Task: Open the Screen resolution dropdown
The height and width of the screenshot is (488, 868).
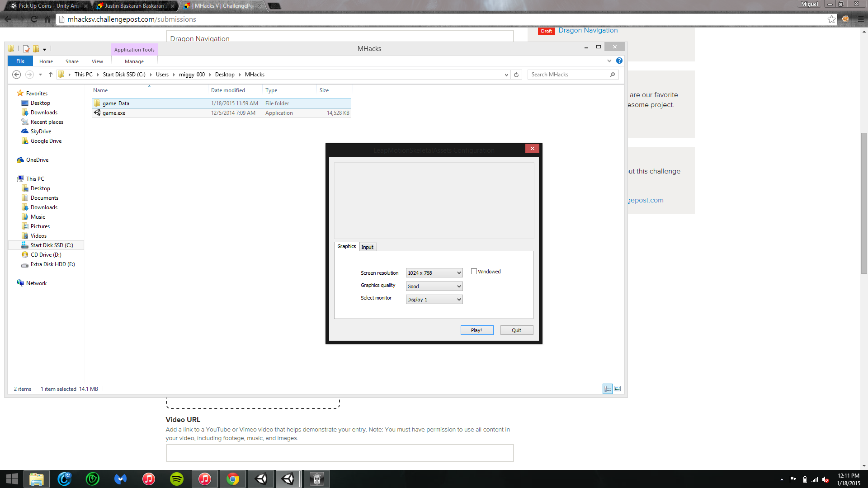Action: (x=434, y=273)
